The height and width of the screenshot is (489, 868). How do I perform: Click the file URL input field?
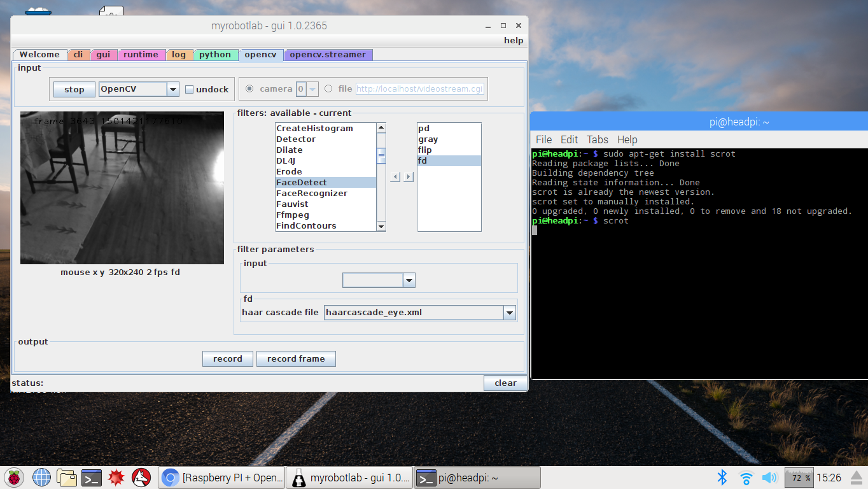coord(420,89)
